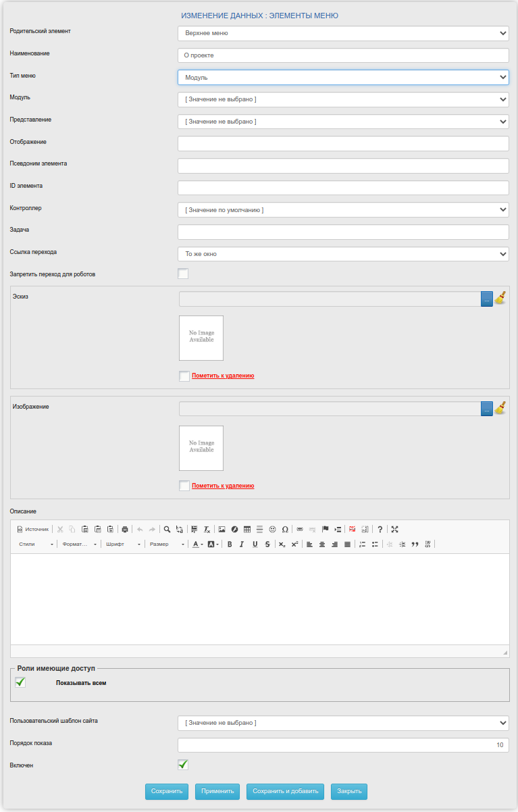Insert an image via editor toolbar

(x=222, y=530)
